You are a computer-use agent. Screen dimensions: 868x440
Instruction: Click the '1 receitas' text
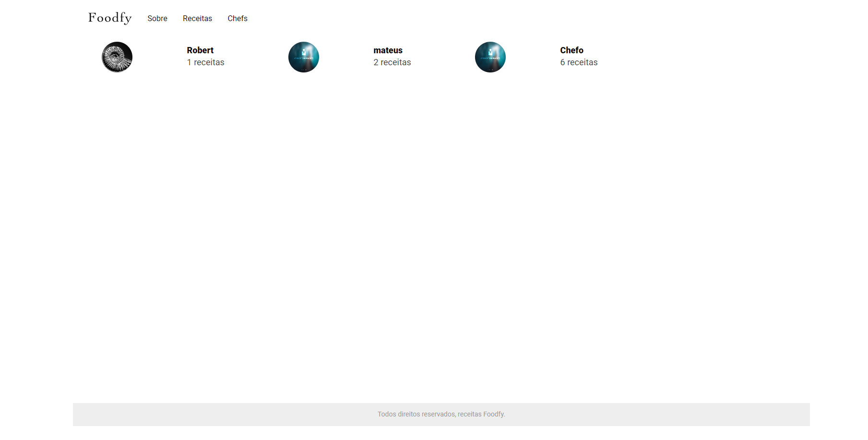pyautogui.click(x=205, y=62)
